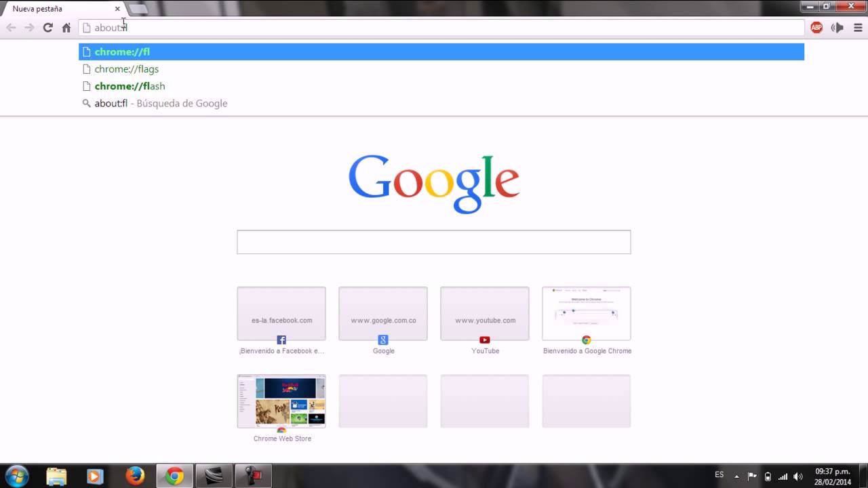Viewport: 868px width, 488px height.
Task: Choose the chrome://flags suggestion
Action: [441, 69]
